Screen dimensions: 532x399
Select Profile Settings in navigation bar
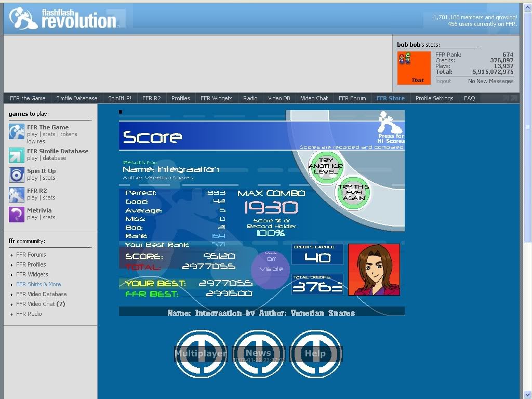coord(434,98)
